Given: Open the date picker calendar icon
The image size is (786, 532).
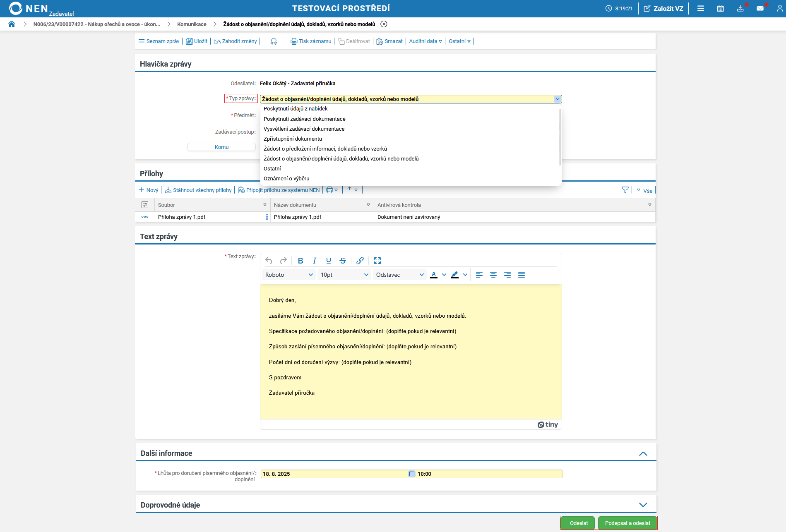Looking at the screenshot, I should click(412, 474).
